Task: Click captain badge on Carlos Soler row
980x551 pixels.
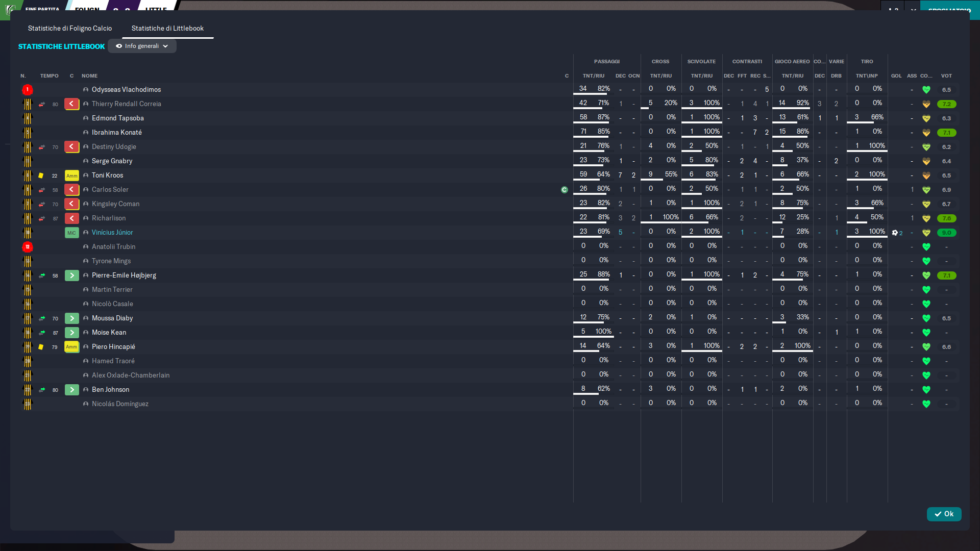Action: pyautogui.click(x=564, y=190)
